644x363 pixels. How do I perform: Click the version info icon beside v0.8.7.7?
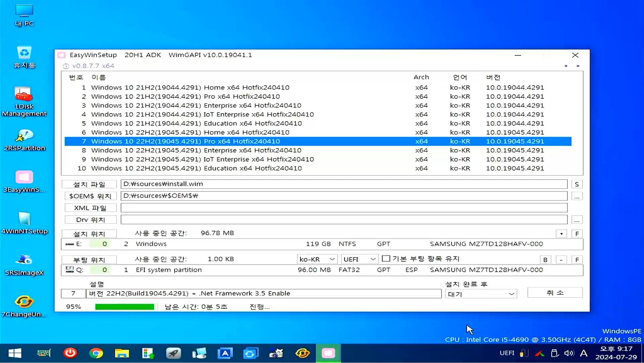(x=66, y=66)
